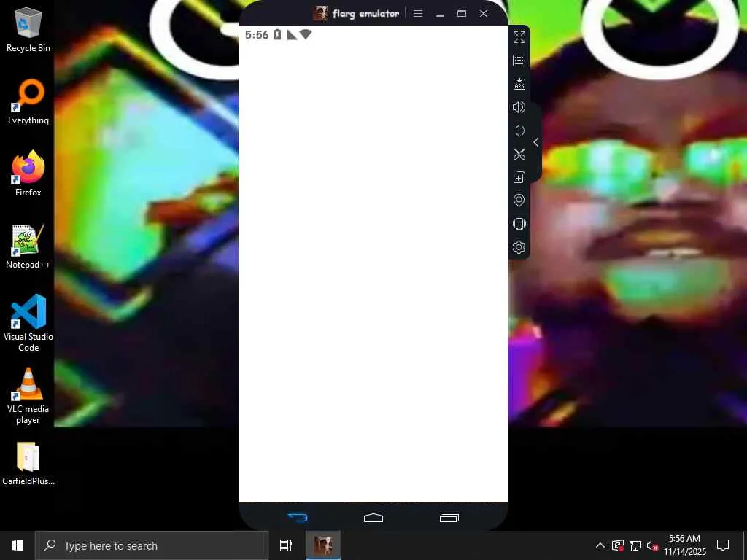Lower emulator volume with volume down icon
747x560 pixels.
(x=519, y=131)
